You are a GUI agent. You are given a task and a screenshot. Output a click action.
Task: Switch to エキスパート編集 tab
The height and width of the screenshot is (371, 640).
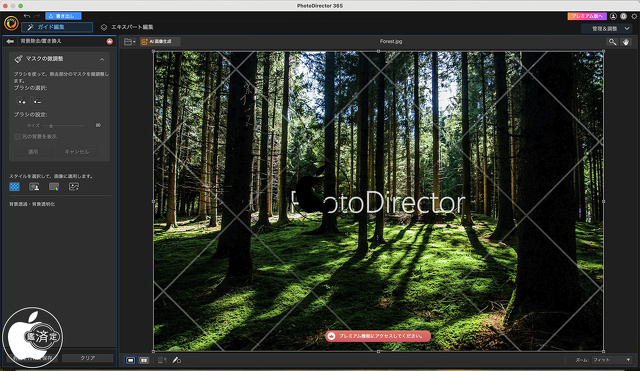127,27
